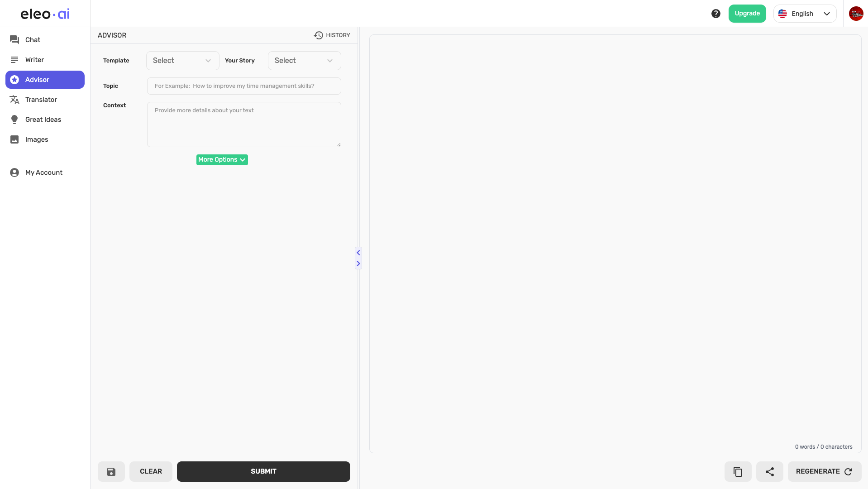
Task: Open My Account settings
Action: (44, 173)
